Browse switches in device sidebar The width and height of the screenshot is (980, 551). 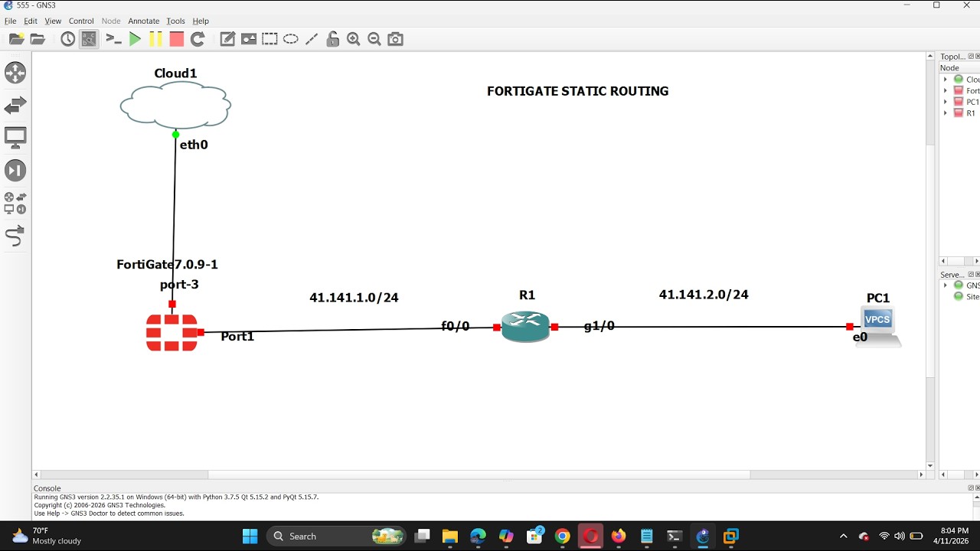(15, 106)
